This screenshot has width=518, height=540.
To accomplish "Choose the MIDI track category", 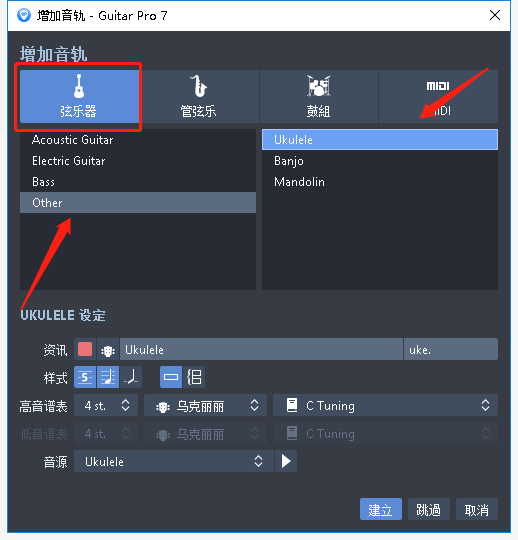I will 438,96.
